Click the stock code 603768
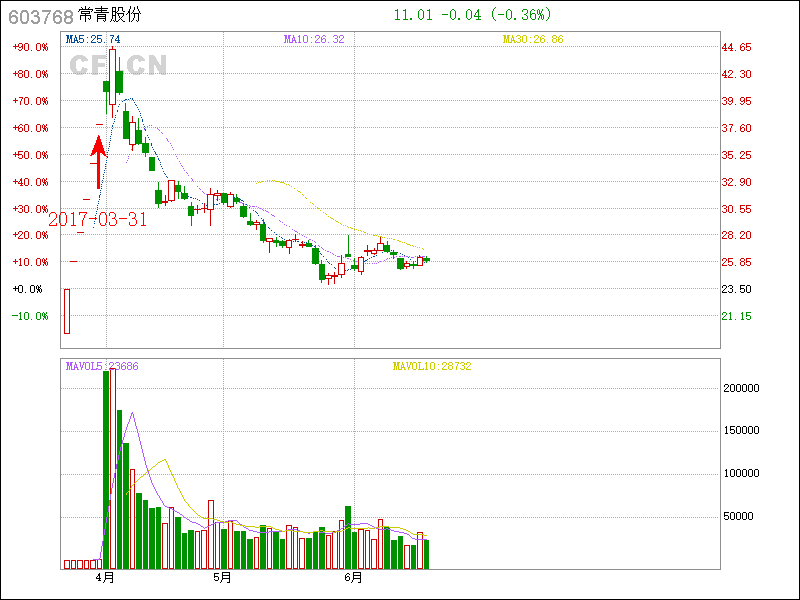This screenshot has width=800, height=600. pos(38,16)
